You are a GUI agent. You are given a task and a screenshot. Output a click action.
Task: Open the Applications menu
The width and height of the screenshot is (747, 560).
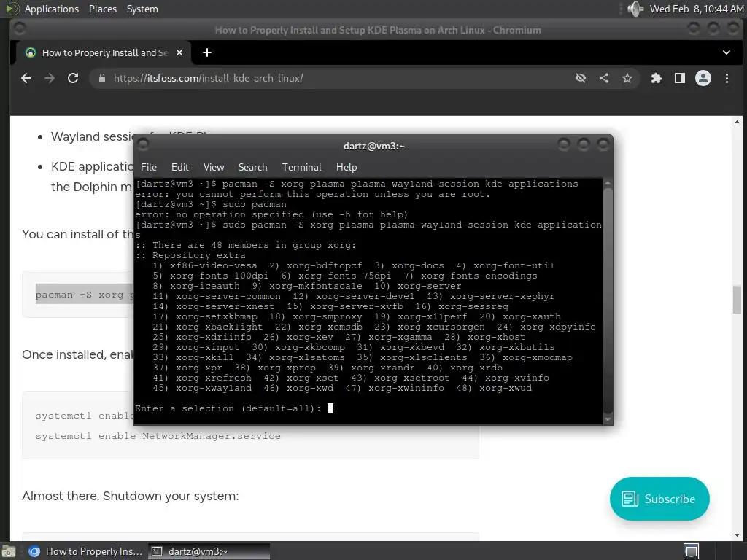[52, 9]
